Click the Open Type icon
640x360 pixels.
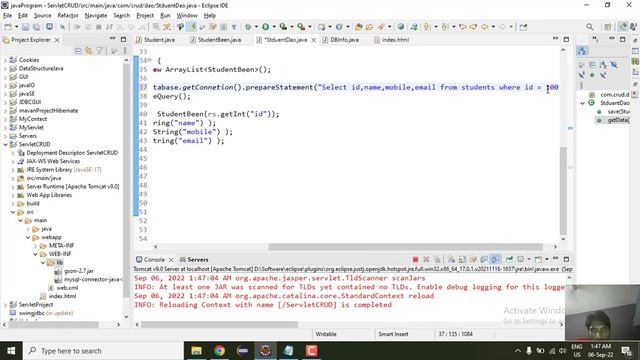tap(358, 27)
